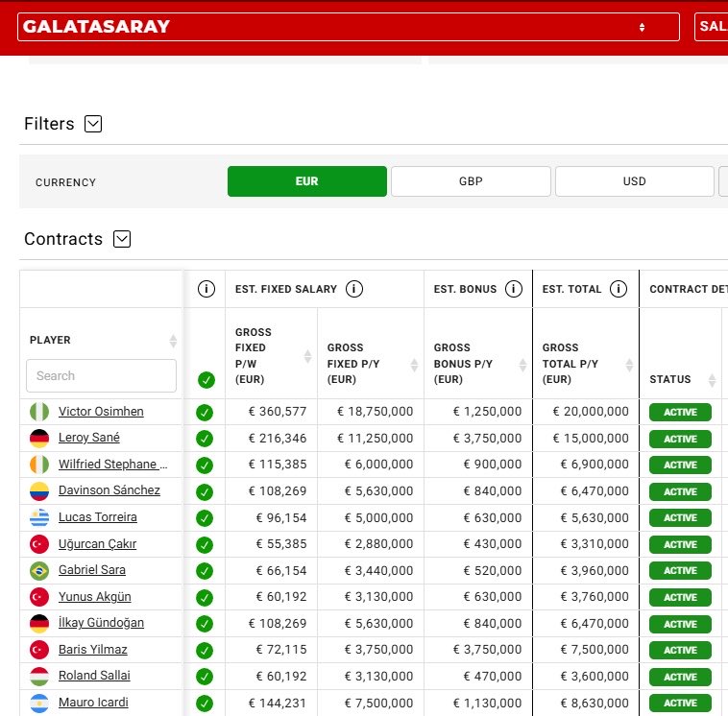
Task: Select Sané's € 216,346 weekly salary
Action: [x=278, y=439]
